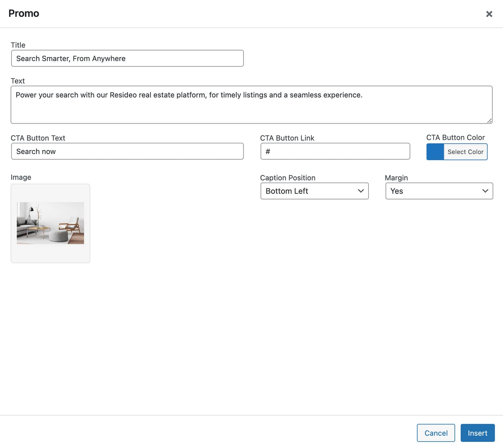Image resolution: width=503 pixels, height=448 pixels.
Task: Click the "Title" field label
Action: point(18,45)
